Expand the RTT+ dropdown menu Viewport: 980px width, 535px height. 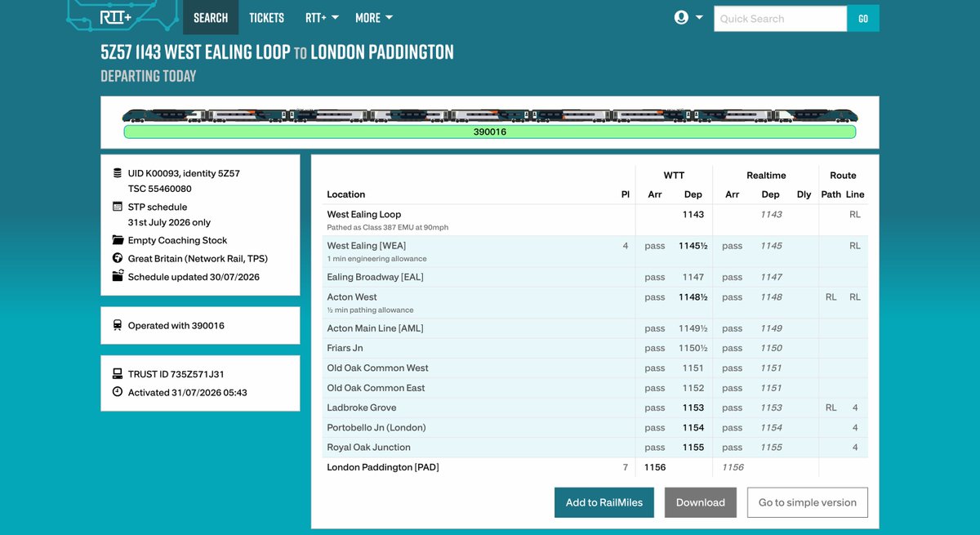[x=320, y=17]
